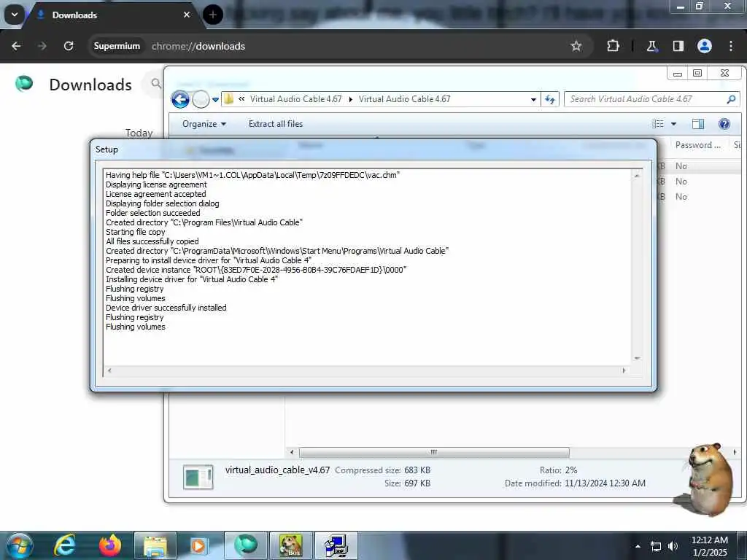The width and height of the screenshot is (747, 560).
Task: Click "All files successfully copied" log line
Action: 152,241
